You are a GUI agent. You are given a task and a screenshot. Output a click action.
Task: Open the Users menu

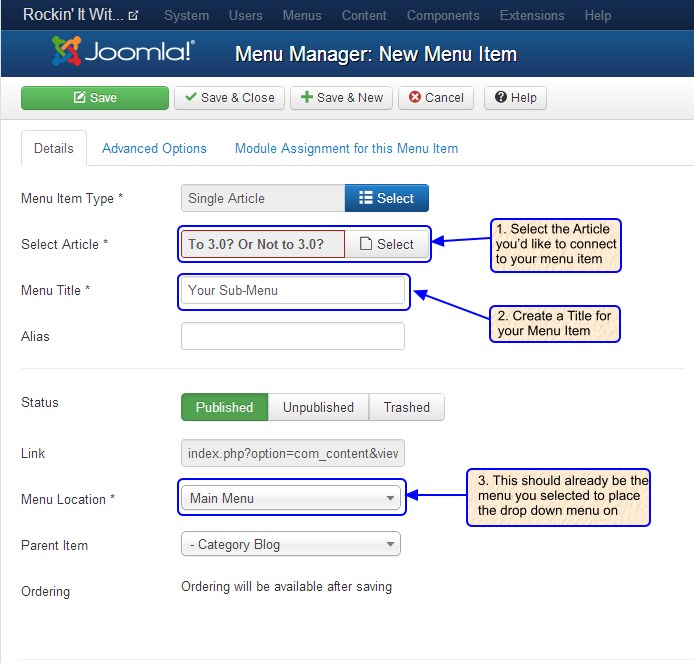pyautogui.click(x=246, y=15)
